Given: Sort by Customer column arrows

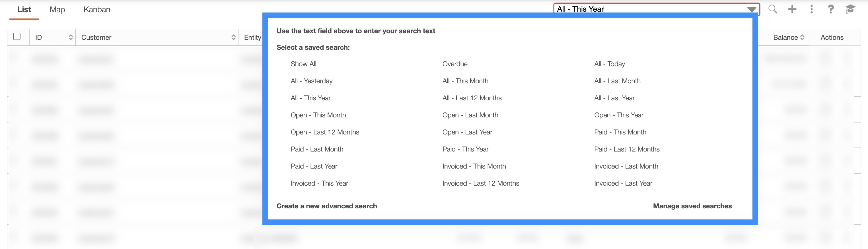Looking at the screenshot, I should (234, 37).
